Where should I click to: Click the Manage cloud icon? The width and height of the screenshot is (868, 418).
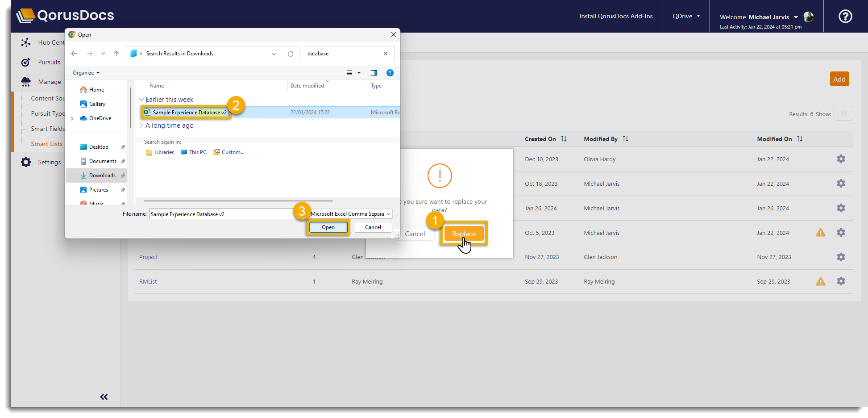(x=25, y=82)
